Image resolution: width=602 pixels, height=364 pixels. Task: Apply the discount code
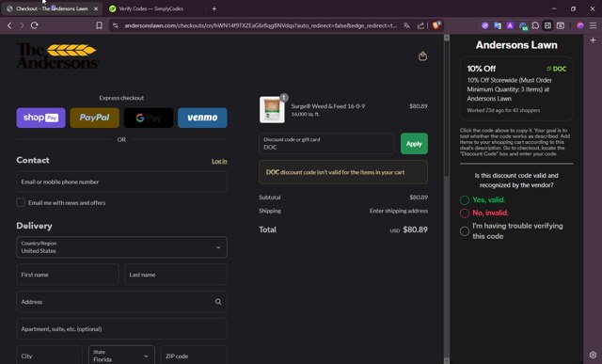[x=414, y=144]
